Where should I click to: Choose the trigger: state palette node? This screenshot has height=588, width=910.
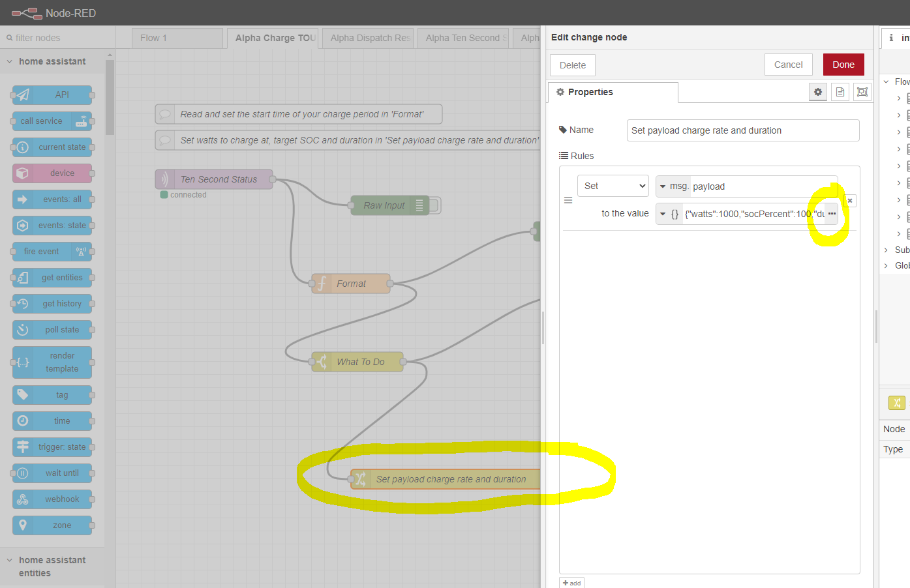(52, 447)
